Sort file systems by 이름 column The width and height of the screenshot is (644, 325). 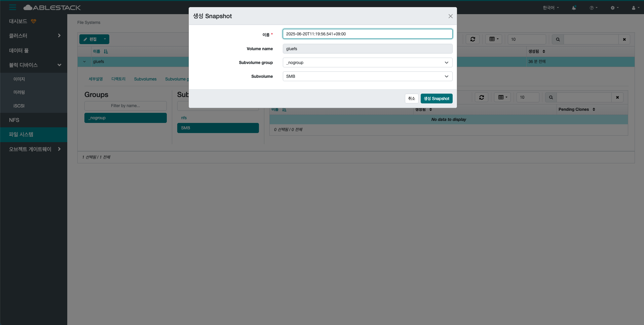(100, 51)
